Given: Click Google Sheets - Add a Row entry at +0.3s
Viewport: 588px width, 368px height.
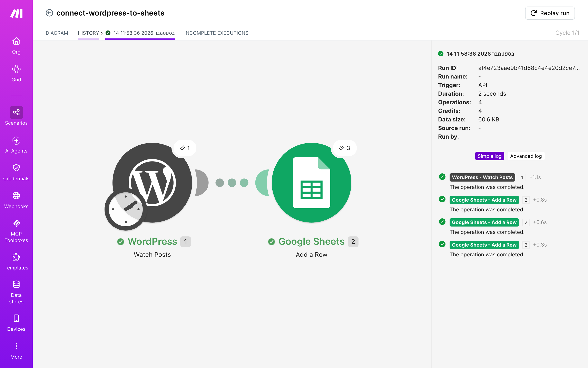Looking at the screenshot, I should [484, 245].
